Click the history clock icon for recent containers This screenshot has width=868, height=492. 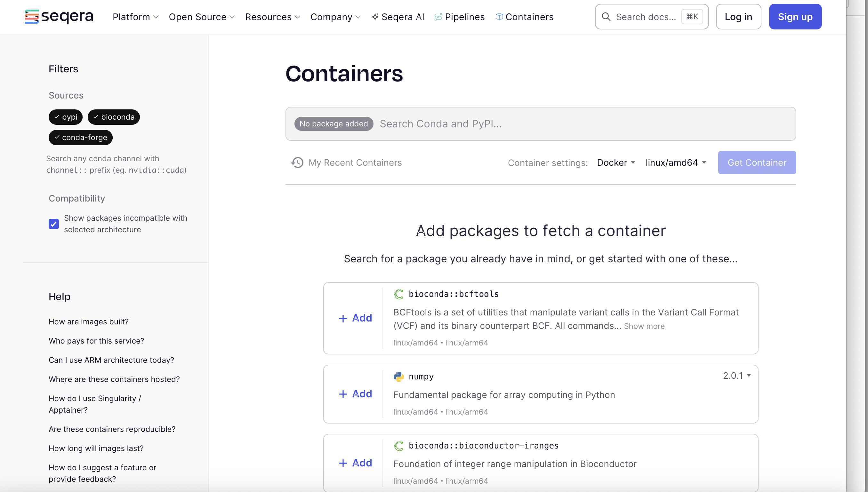coord(297,163)
